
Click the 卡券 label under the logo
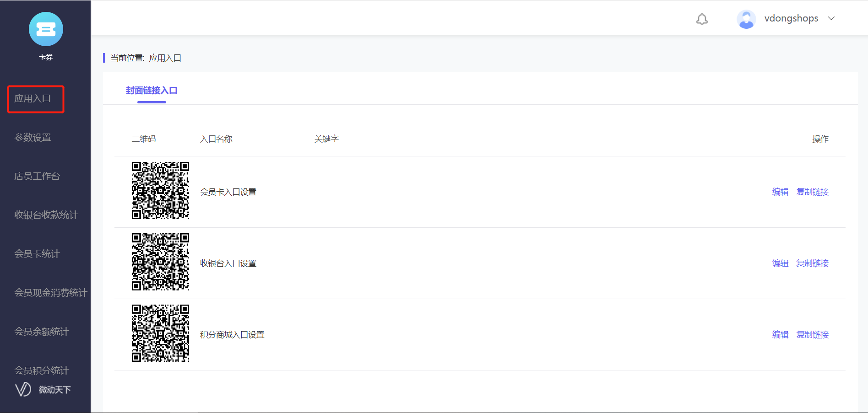[x=46, y=57]
